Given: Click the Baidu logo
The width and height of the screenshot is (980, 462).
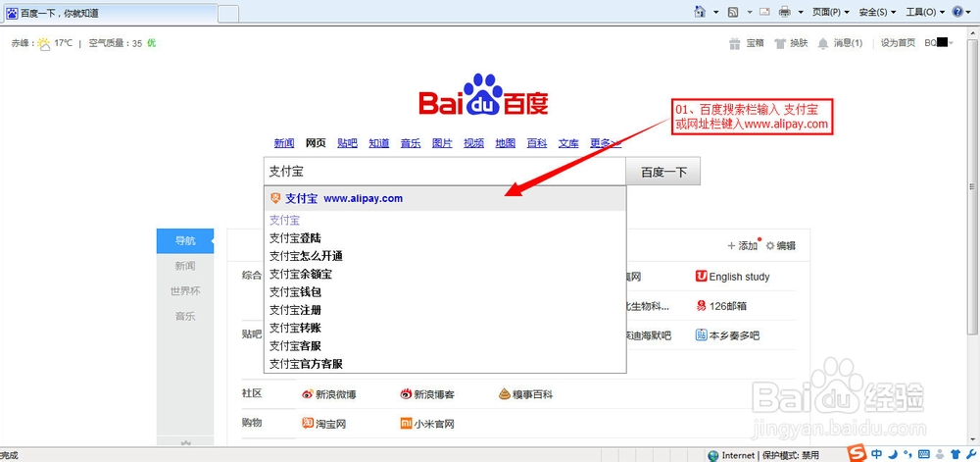Looking at the screenshot, I should click(x=483, y=94).
